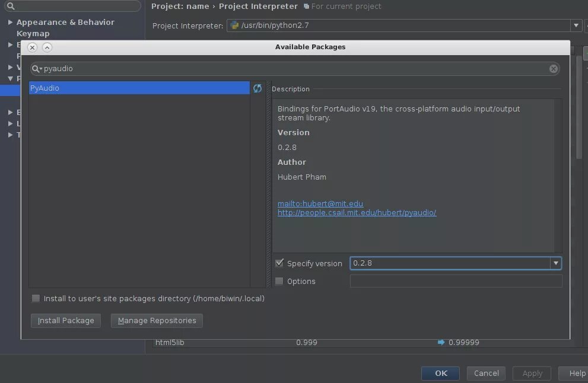This screenshot has width=588, height=383.
Task: Click the pyaudio package search field
Action: 295,69
